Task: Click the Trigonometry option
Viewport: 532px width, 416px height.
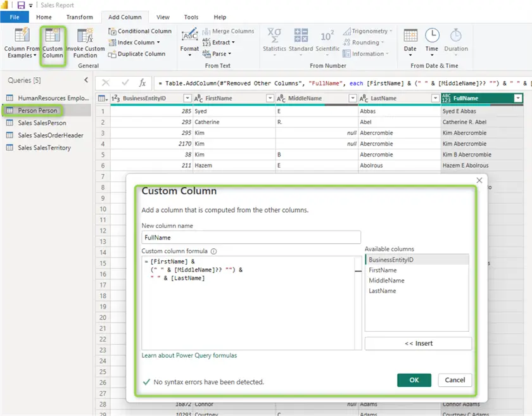Action: [x=367, y=31]
